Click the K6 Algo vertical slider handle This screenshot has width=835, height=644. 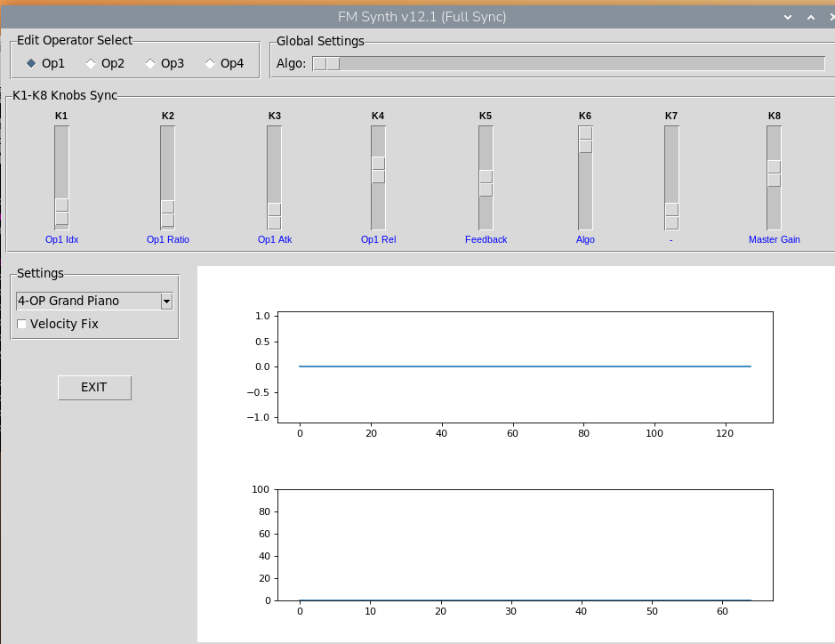coord(585,140)
